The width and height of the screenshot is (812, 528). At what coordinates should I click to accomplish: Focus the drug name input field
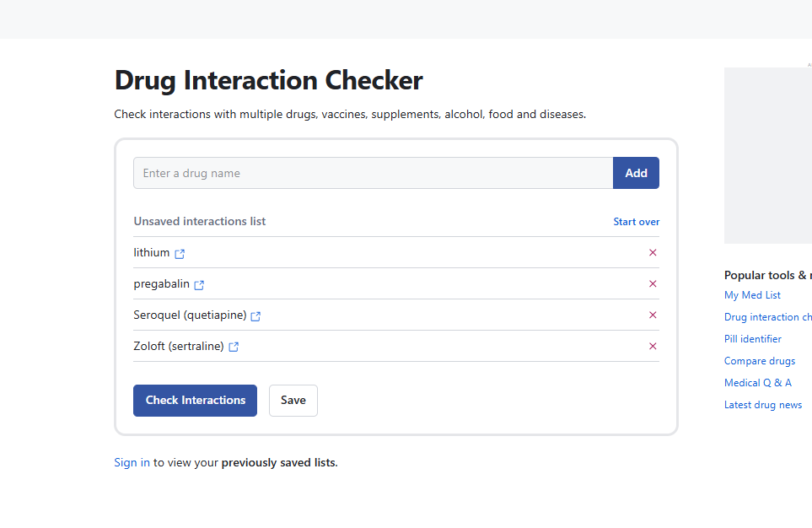[373, 173]
